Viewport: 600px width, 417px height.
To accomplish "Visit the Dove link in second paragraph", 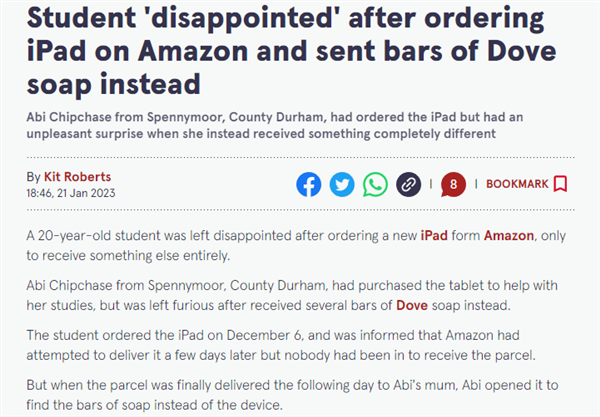I will pyautogui.click(x=412, y=305).
